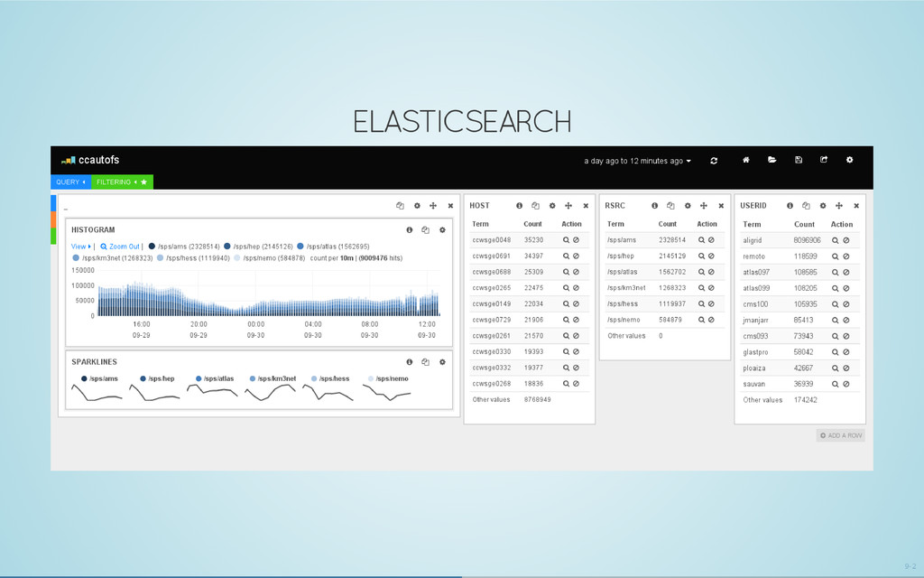
Task: Click the /sps/hess term in RSRC
Action: pos(623,303)
